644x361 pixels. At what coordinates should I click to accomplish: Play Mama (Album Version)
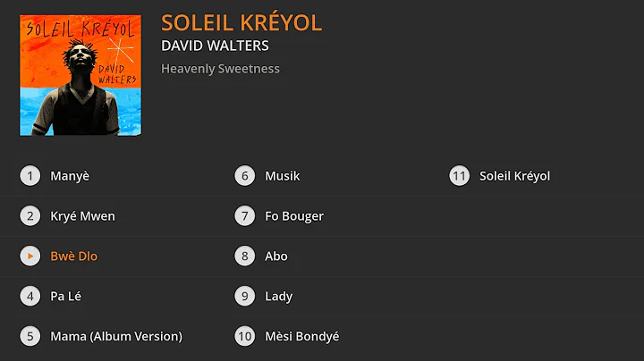(116, 337)
